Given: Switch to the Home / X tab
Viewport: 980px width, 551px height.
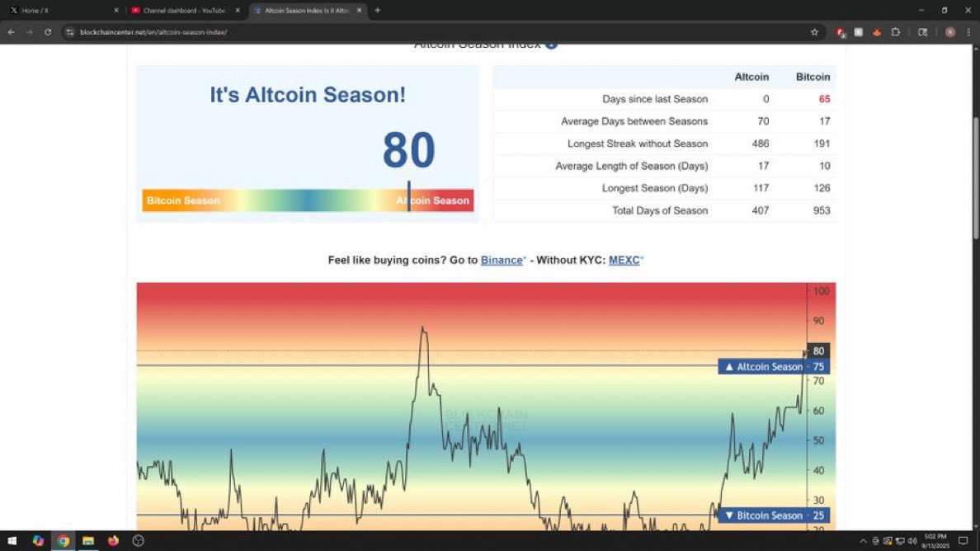Looking at the screenshot, I should 61,10.
